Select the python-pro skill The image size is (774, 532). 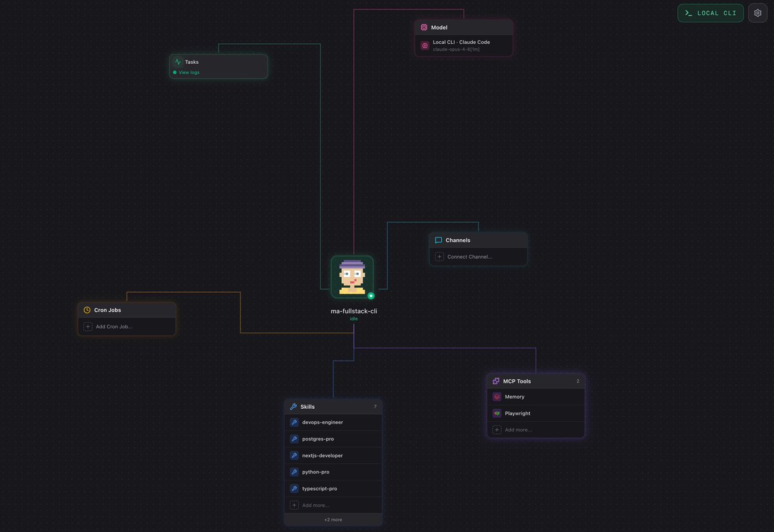tap(333, 472)
